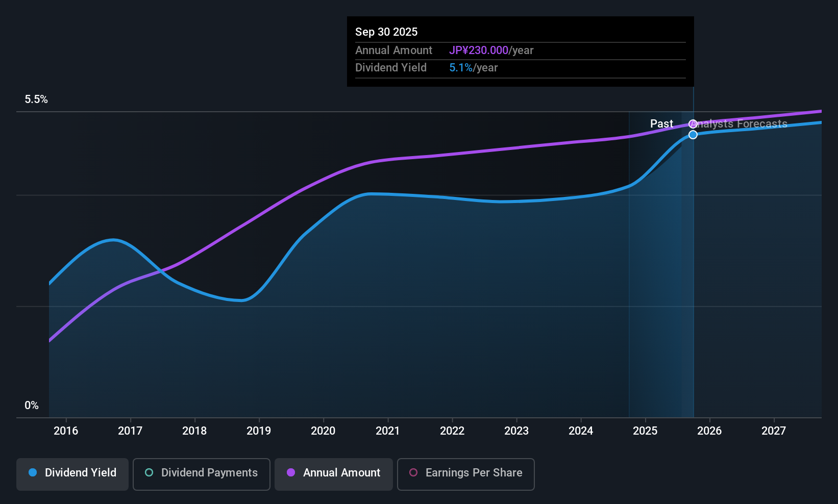Click the 2023 x-axis label
The image size is (838, 504).
point(516,431)
